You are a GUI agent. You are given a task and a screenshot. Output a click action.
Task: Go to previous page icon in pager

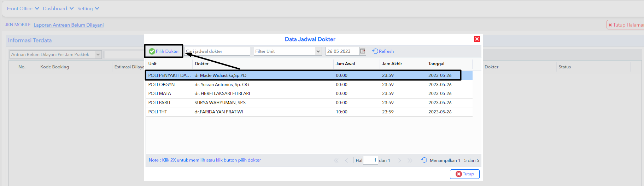tap(346, 160)
